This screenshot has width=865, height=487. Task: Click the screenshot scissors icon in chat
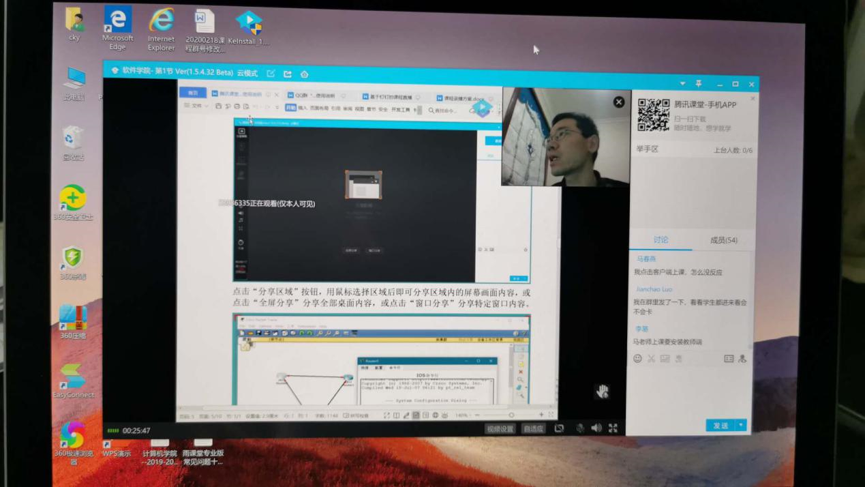tap(651, 358)
